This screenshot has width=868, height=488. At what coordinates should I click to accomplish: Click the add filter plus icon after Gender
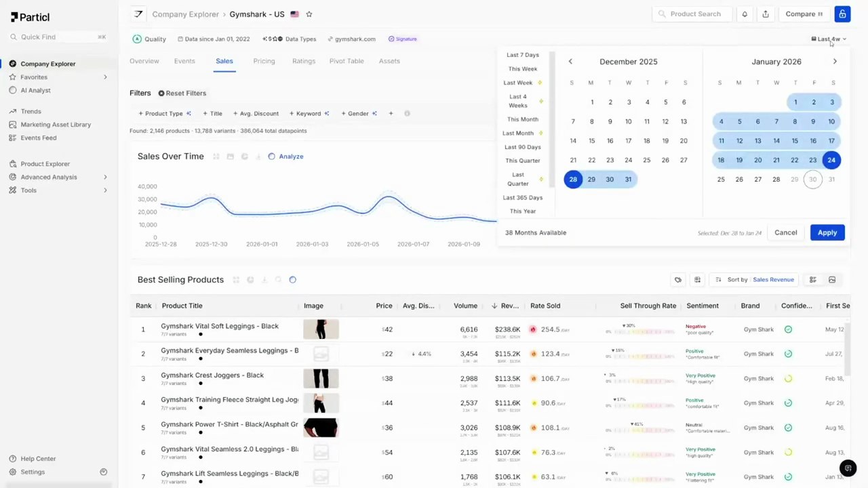391,114
